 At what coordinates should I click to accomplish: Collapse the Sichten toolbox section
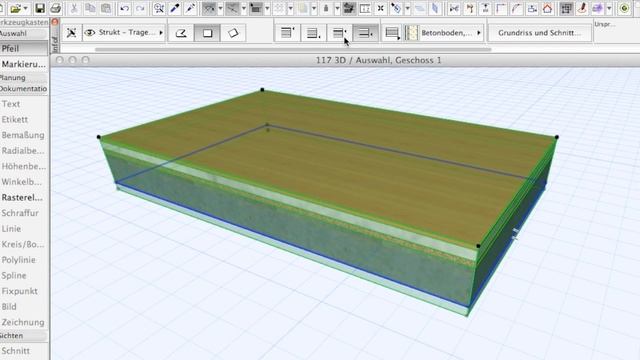pyautogui.click(x=24, y=336)
